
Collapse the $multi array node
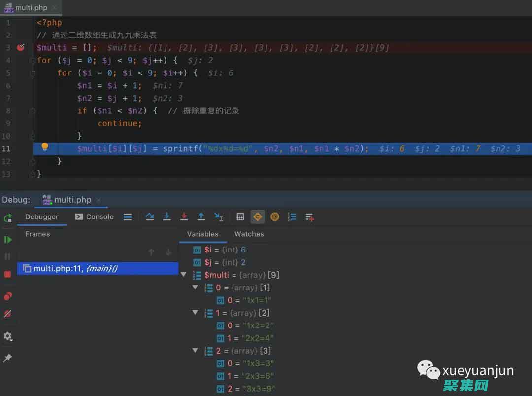tap(184, 275)
